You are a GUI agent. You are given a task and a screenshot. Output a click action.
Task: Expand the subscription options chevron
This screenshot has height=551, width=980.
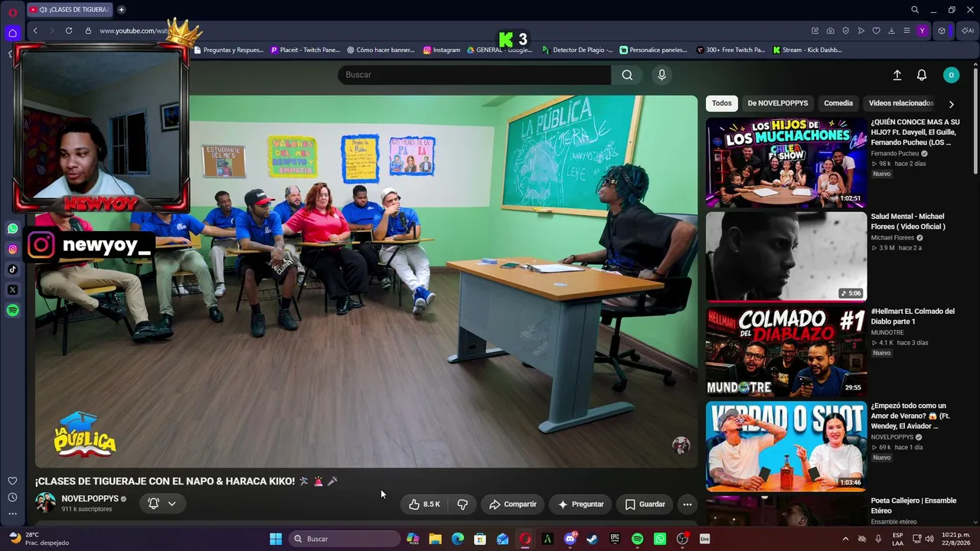[172, 504]
